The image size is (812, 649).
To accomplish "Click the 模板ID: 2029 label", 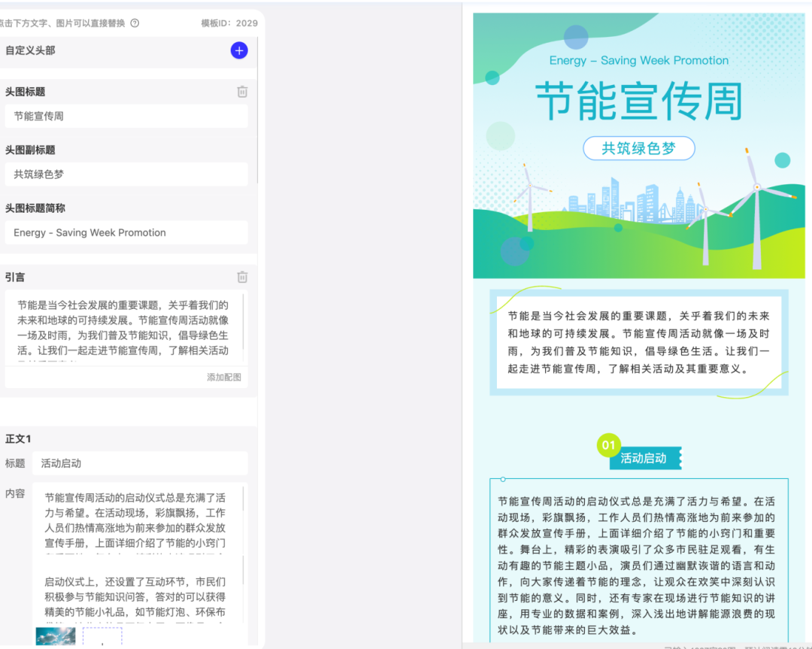I will (225, 23).
